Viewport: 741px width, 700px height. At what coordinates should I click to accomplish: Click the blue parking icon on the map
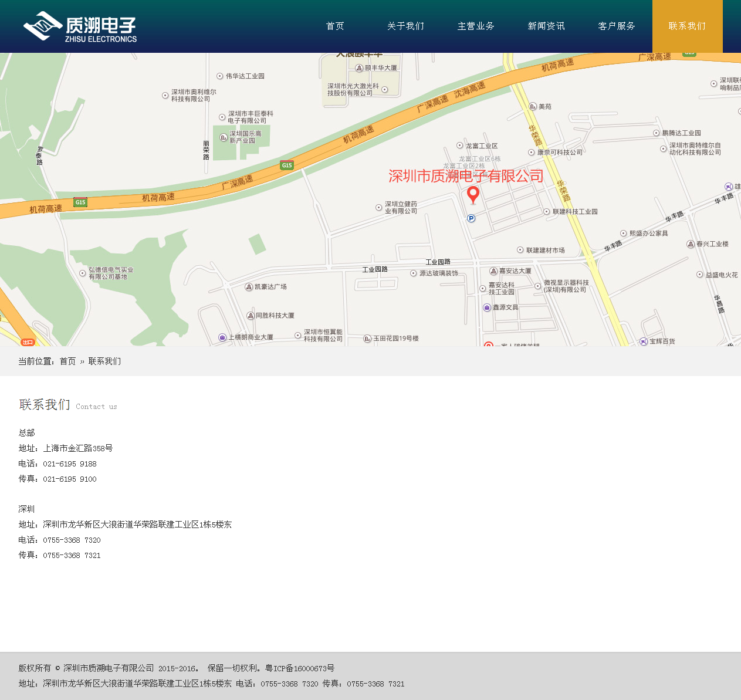[x=471, y=219]
